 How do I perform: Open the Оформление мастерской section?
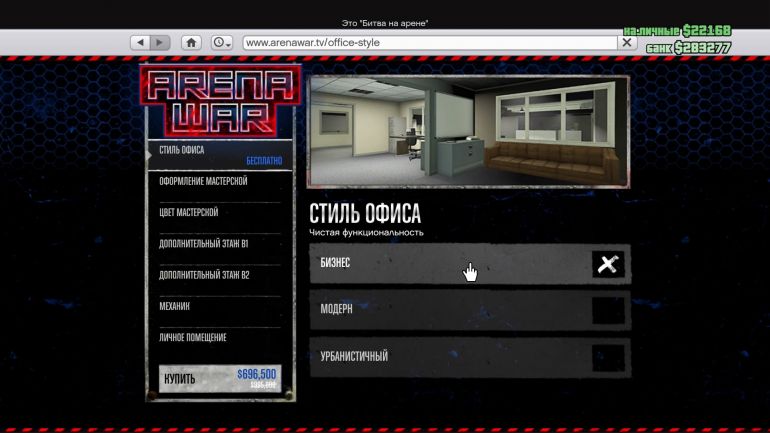(x=220, y=182)
